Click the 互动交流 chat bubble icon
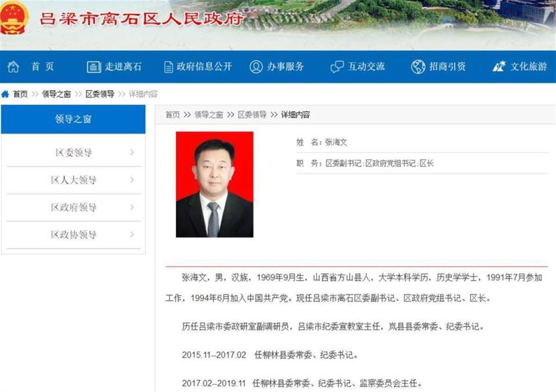556x392 pixels. click(337, 67)
